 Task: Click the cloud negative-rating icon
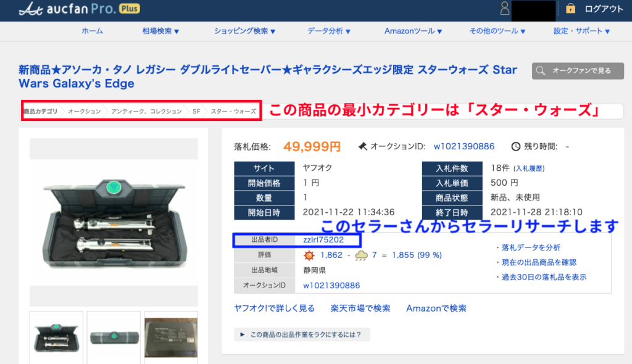pyautogui.click(x=361, y=255)
